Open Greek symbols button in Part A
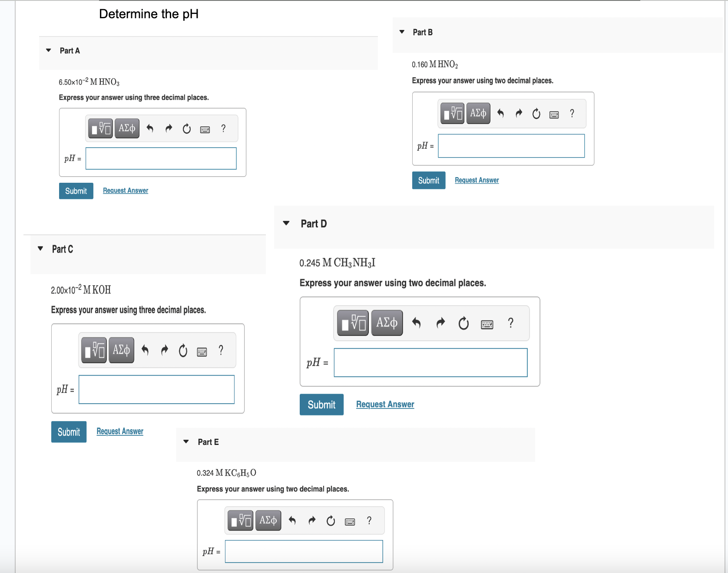Screen dimensions: 728x573 pyautogui.click(x=127, y=128)
